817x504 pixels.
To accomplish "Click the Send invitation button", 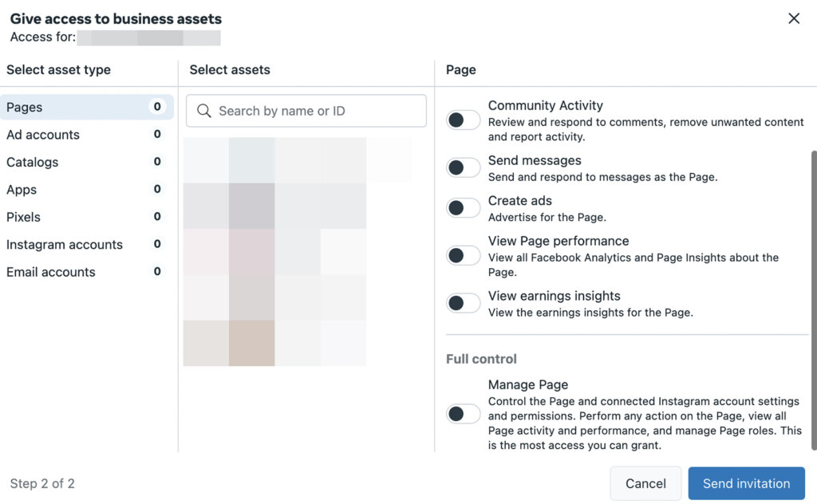I will click(746, 483).
